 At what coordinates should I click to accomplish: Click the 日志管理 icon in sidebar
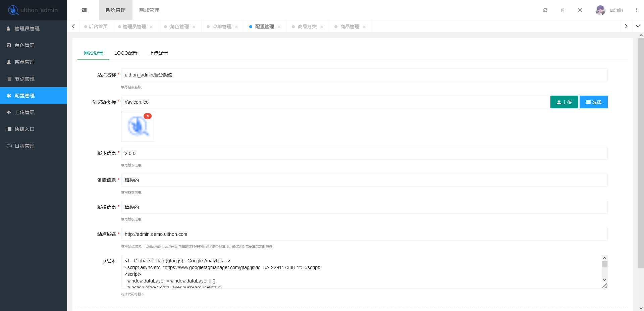(x=9, y=146)
